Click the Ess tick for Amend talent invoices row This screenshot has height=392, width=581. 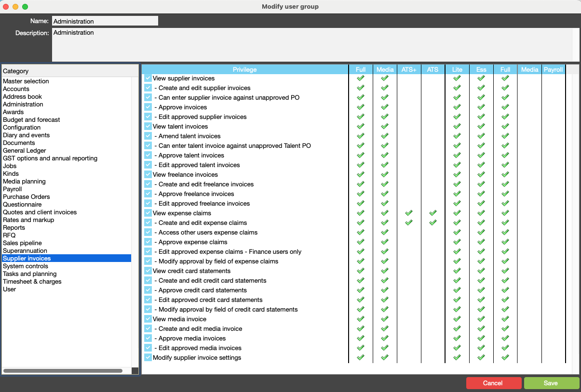481,136
